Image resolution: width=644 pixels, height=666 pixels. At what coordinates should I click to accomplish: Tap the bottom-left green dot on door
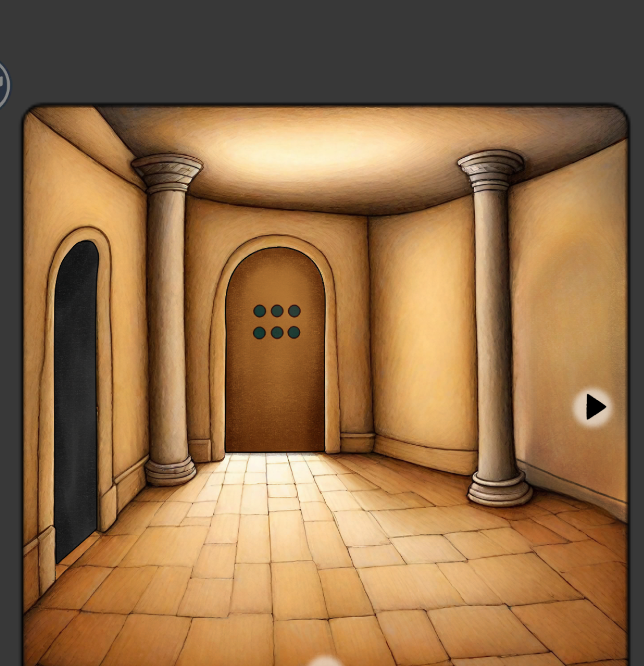(x=259, y=332)
